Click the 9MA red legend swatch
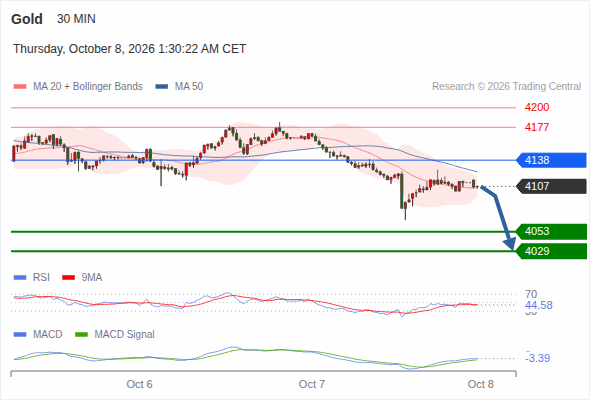Viewport: 590px width, 400px height. click(x=68, y=278)
